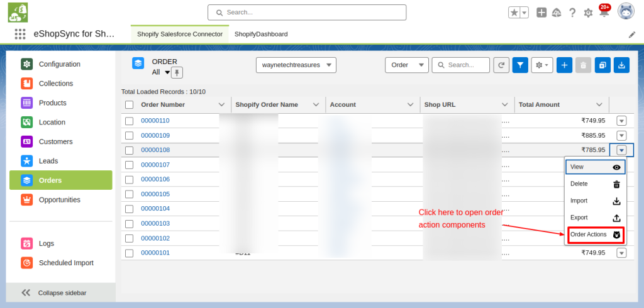Pin the current list view
Image resolution: width=644 pixels, height=308 pixels.
[177, 73]
